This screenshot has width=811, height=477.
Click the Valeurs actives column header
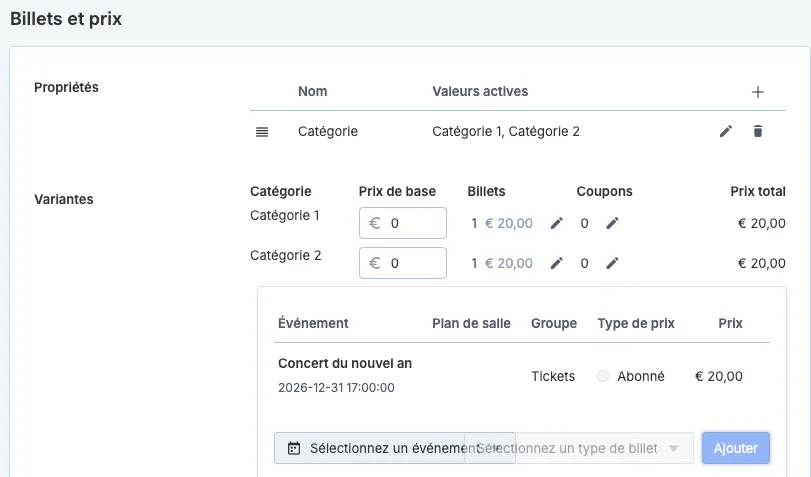pos(480,92)
